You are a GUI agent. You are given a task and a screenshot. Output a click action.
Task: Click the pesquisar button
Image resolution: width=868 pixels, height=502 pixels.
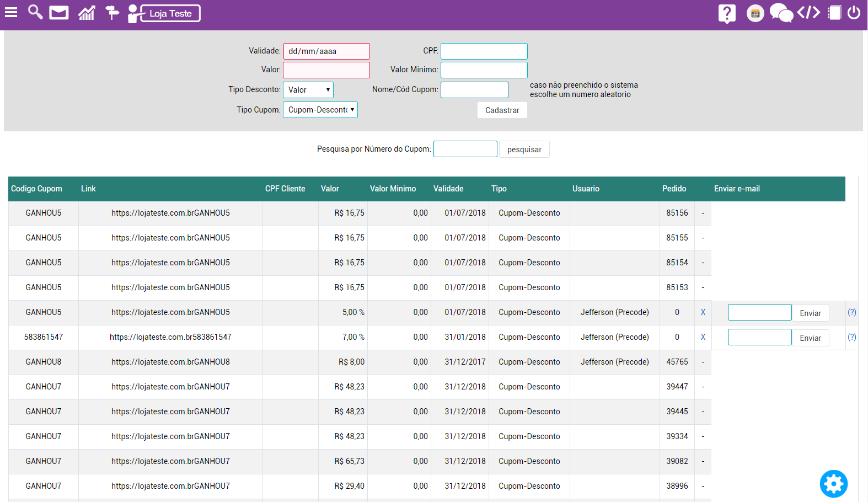click(x=524, y=149)
